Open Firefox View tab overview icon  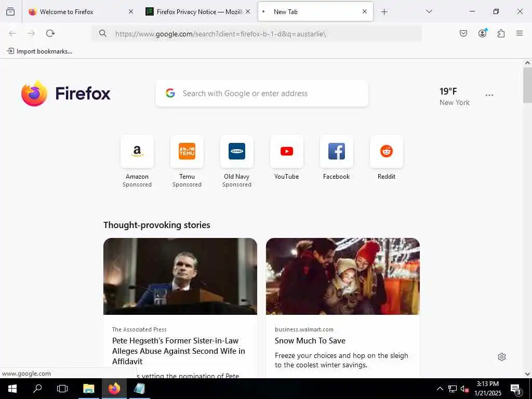tap(10, 11)
